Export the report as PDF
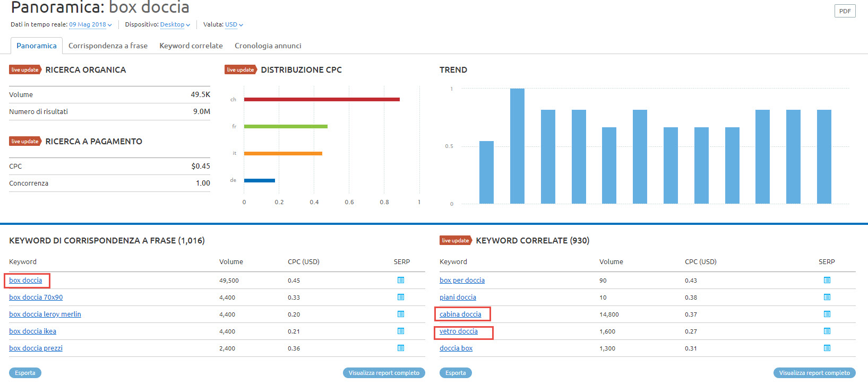 pos(845,11)
